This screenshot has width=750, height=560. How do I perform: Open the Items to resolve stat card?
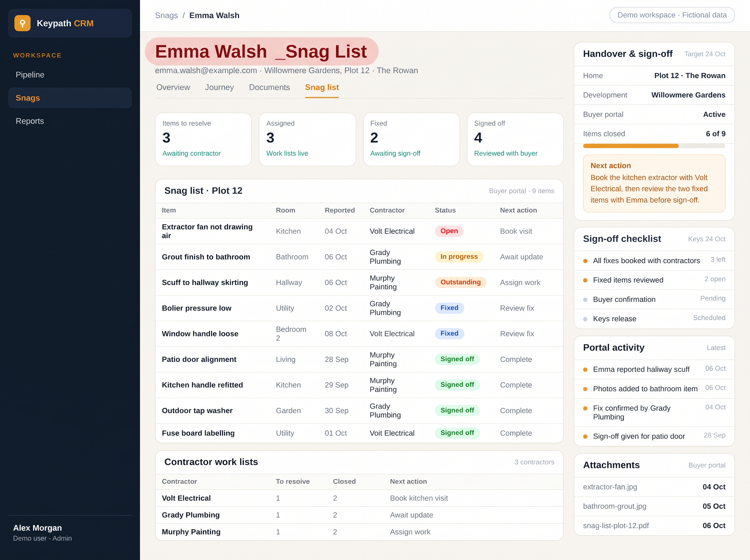(203, 139)
